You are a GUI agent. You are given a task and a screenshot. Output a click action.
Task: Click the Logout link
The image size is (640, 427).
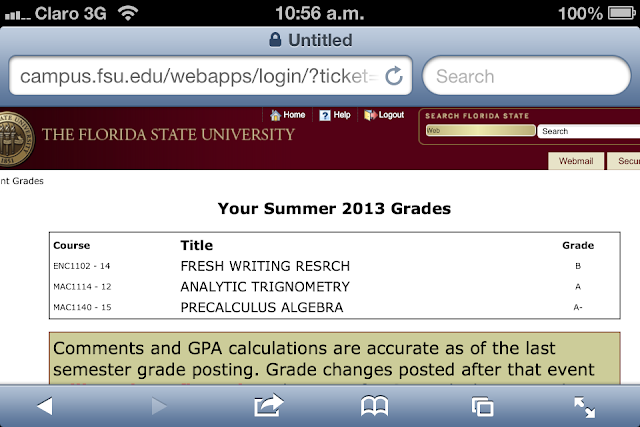click(384, 116)
